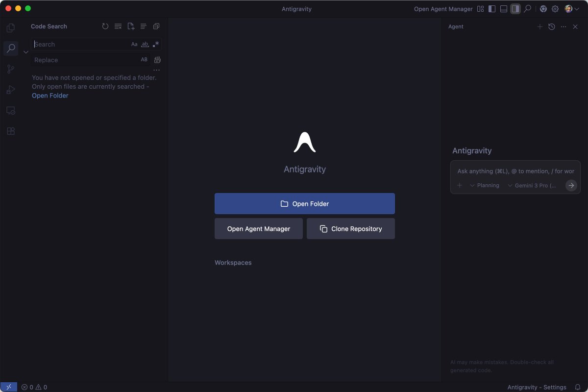The width and height of the screenshot is (588, 392).
Task: Open the Gemini 3 Pro model dropdown
Action: click(x=532, y=185)
